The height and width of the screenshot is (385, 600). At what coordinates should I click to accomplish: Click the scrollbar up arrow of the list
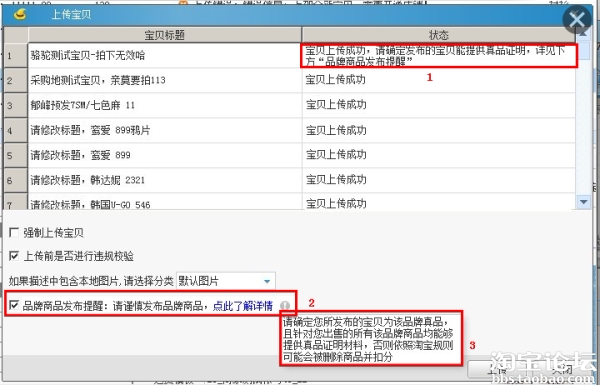583,34
